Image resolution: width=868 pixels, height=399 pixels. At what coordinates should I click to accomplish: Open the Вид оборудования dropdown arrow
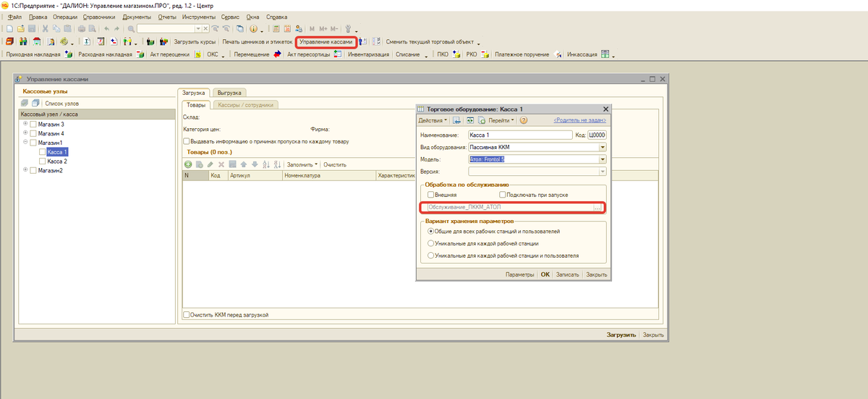coord(602,147)
